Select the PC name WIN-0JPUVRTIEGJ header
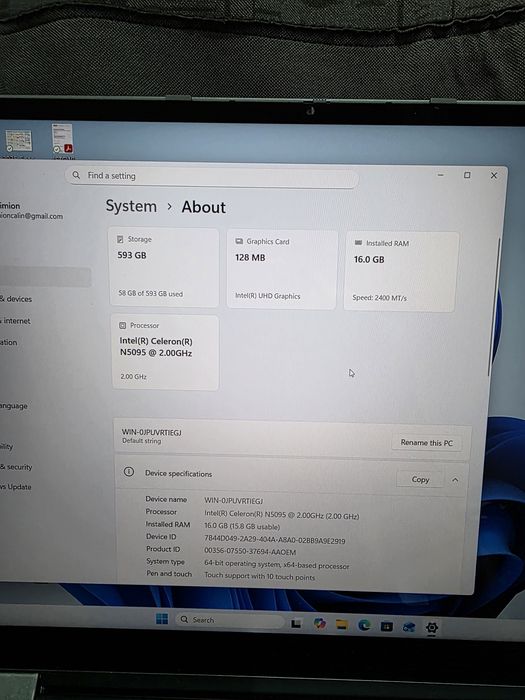This screenshot has width=525, height=700. (x=151, y=432)
